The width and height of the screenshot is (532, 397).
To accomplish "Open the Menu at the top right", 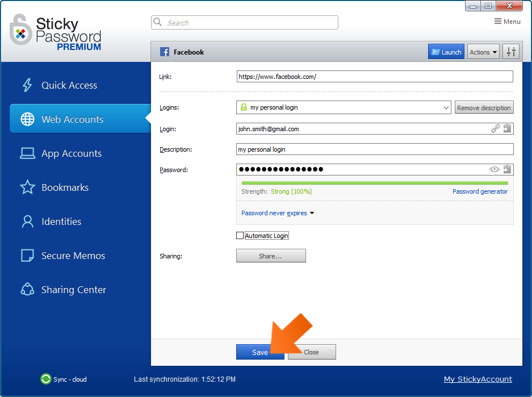I will pos(507,22).
